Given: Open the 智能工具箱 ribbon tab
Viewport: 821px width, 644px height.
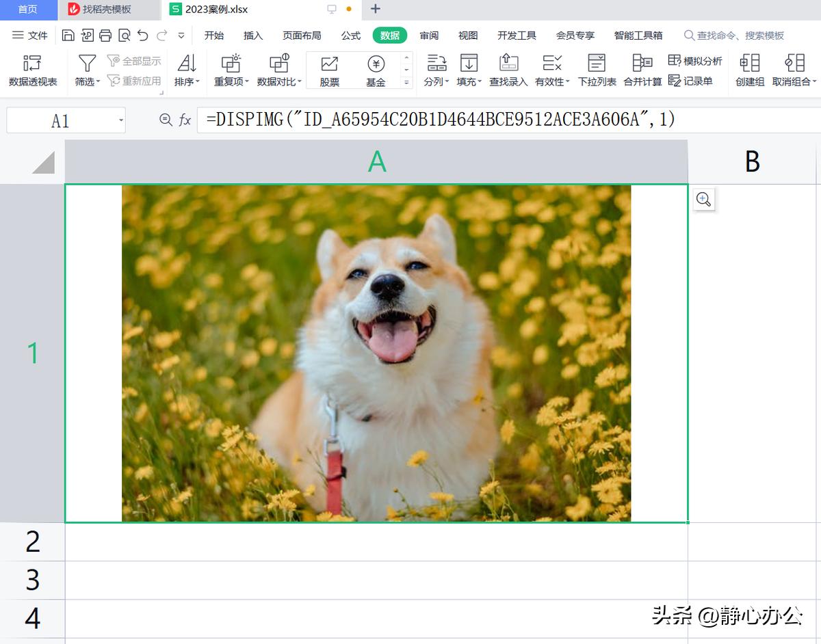Looking at the screenshot, I should click(638, 35).
